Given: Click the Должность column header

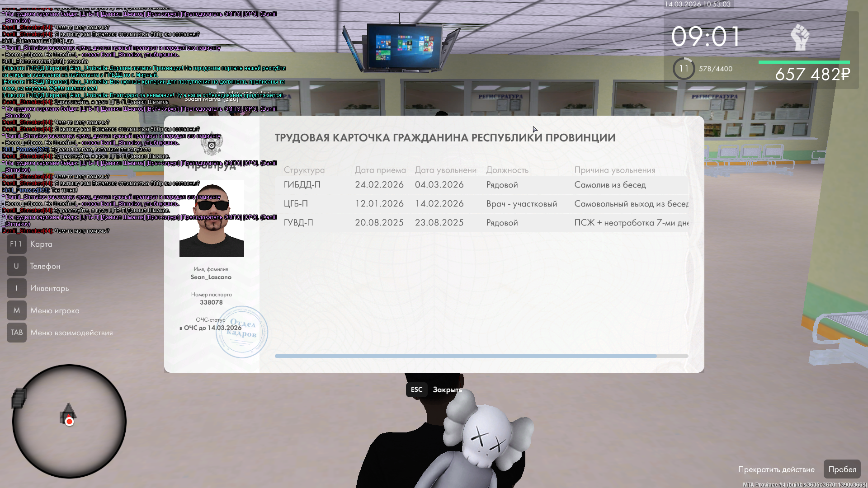Looking at the screenshot, I should (x=507, y=170).
